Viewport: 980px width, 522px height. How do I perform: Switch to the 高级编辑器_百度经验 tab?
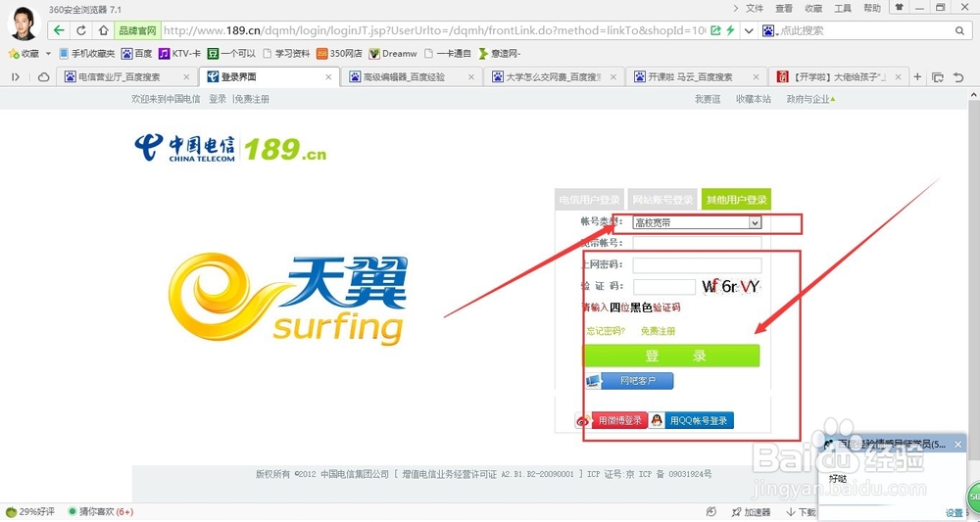tap(412, 76)
